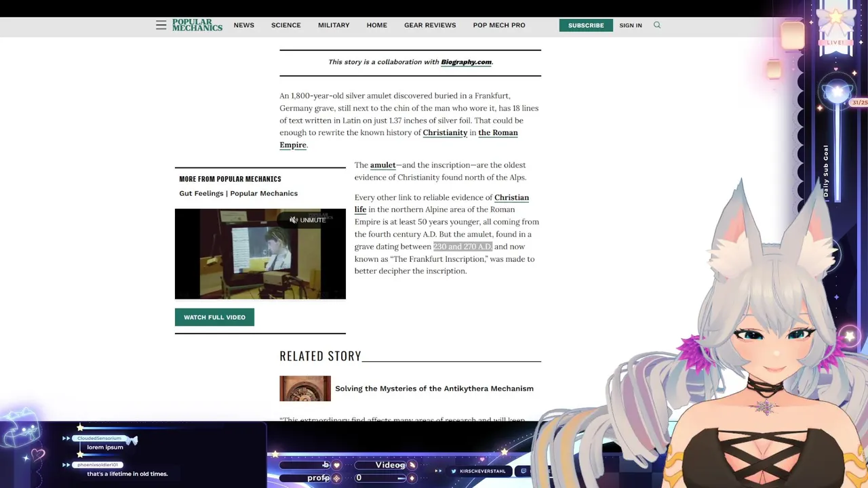Click the 'Gut Feelings | Popular Mechanics' title
Viewport: 868px width, 488px height.
point(238,193)
